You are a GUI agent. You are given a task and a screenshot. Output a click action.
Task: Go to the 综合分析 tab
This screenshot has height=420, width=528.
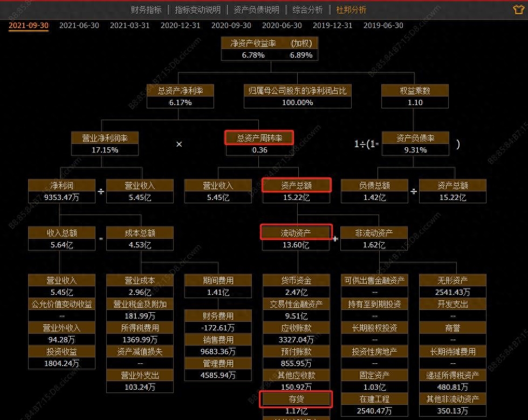(307, 10)
